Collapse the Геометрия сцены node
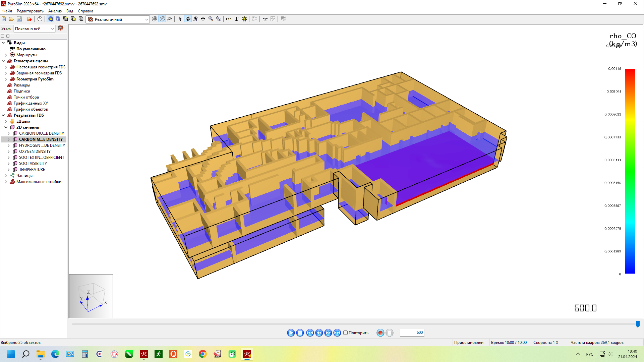The image size is (644, 362). [x=3, y=61]
